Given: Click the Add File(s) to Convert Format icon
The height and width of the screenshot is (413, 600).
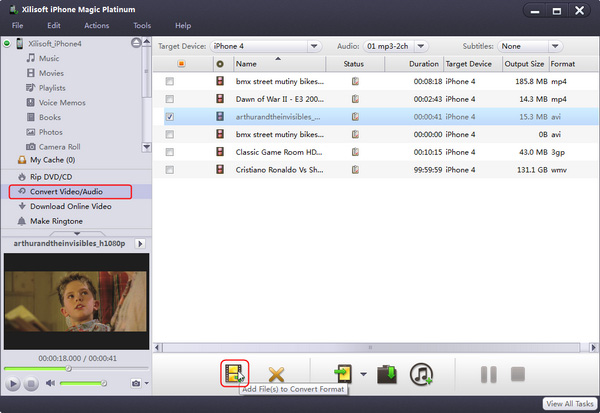Looking at the screenshot, I should pos(234,374).
